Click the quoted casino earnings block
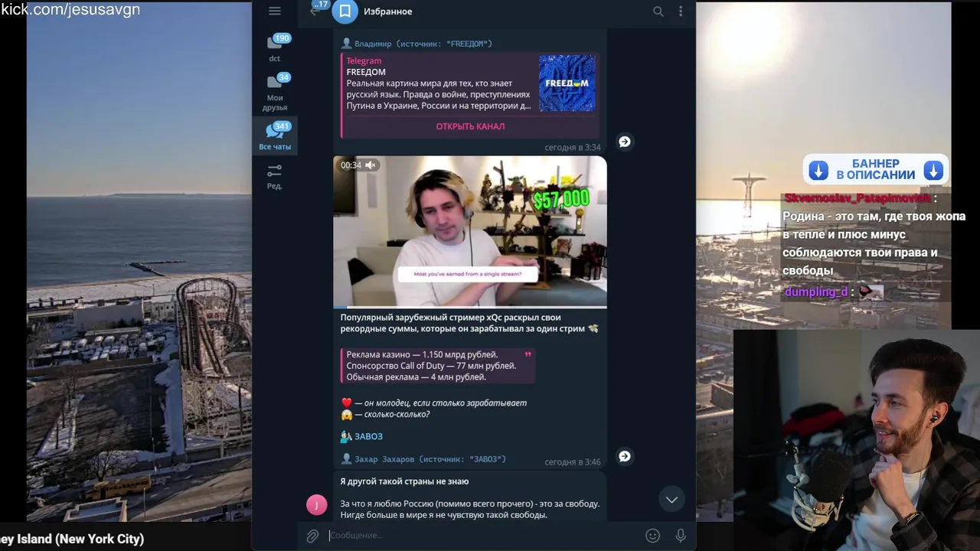 (x=437, y=366)
